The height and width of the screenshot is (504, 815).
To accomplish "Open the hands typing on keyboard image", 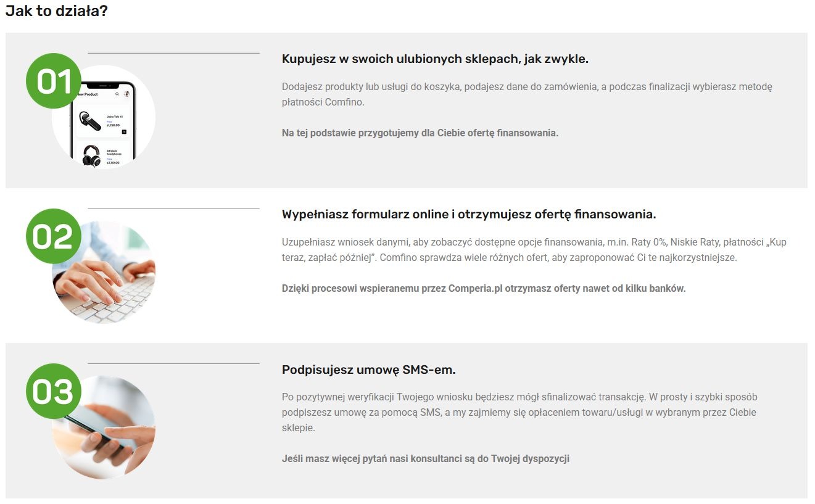I will pos(104,272).
